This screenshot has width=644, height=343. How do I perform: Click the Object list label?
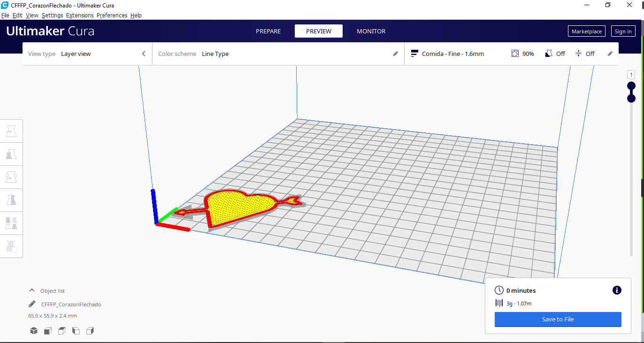(x=53, y=291)
